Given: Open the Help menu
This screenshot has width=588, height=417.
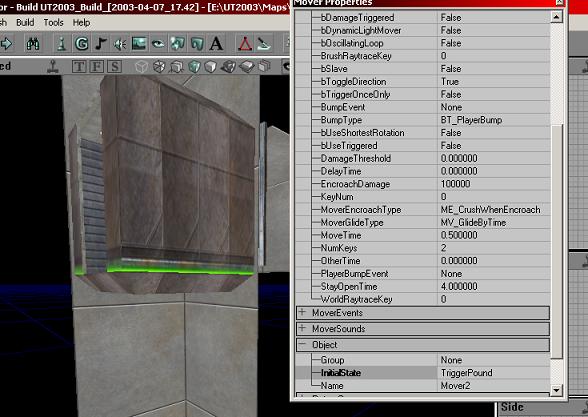Looking at the screenshot, I should tap(81, 22).
